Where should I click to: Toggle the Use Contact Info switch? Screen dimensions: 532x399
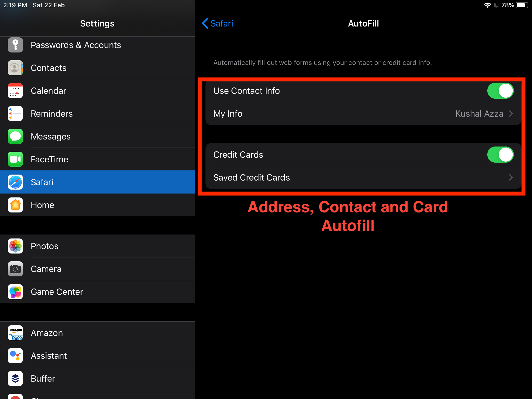(x=500, y=91)
